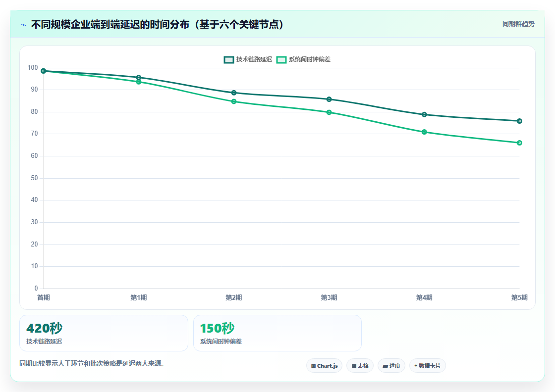Toggle the 技术链路延迟 legend item
555x392 pixels.
coord(248,59)
